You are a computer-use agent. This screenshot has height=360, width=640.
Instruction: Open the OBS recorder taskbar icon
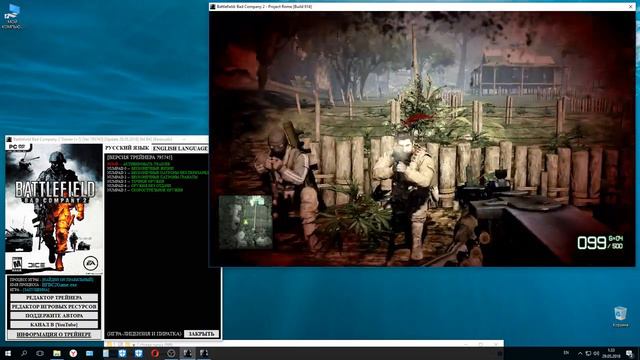click(x=171, y=353)
